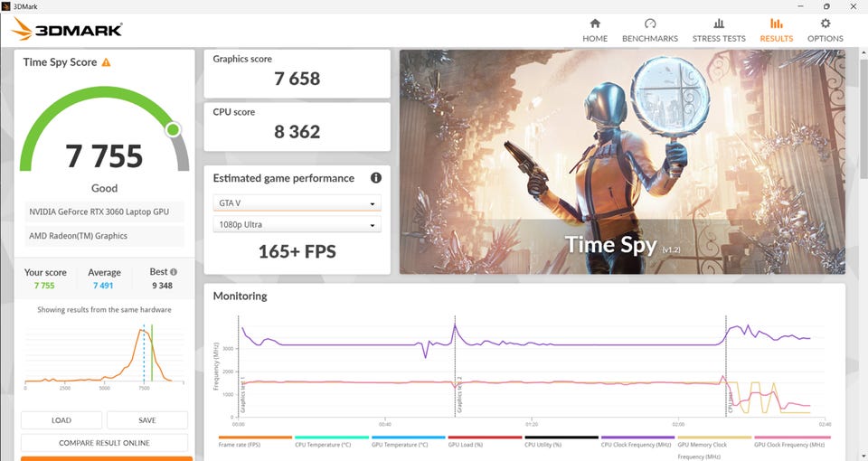Click the SAVE button
Screen dimensions: 868x461
147,420
